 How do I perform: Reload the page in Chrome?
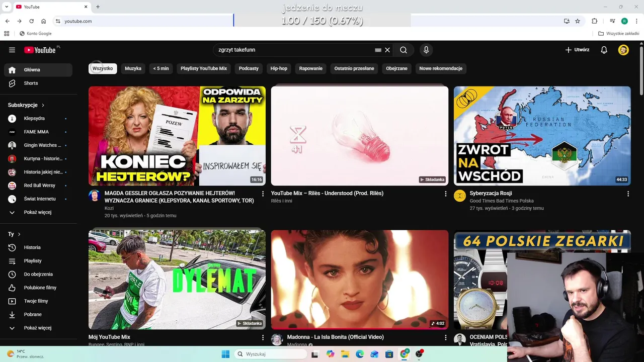(x=31, y=21)
